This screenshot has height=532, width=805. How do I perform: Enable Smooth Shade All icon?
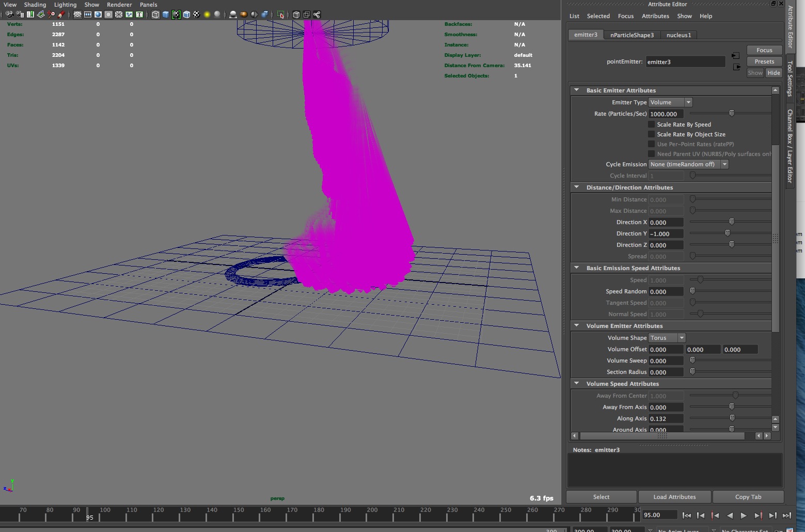(x=166, y=14)
